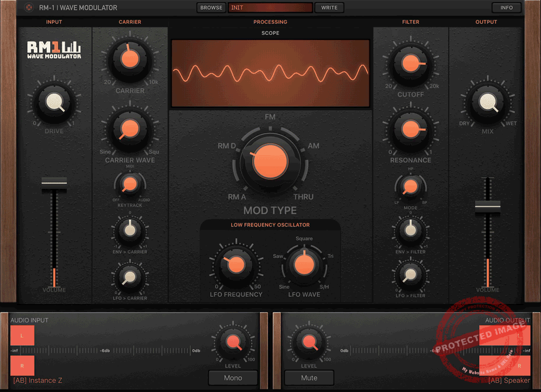Choose S/H label on LFO WAVE dial
This screenshot has height=392, width=541.
pyautogui.click(x=324, y=287)
